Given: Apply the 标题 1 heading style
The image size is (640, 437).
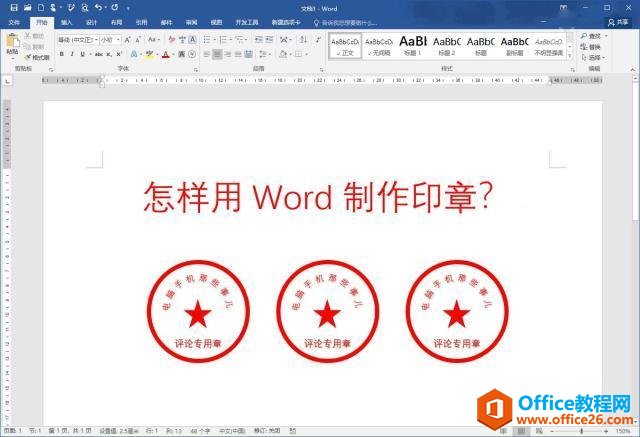Looking at the screenshot, I should pyautogui.click(x=413, y=46).
